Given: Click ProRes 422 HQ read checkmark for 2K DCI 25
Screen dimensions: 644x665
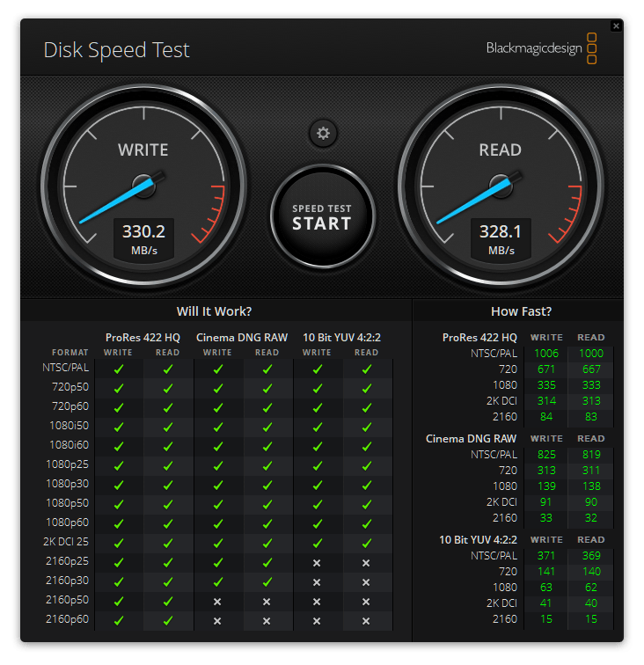Looking at the screenshot, I should tap(168, 543).
